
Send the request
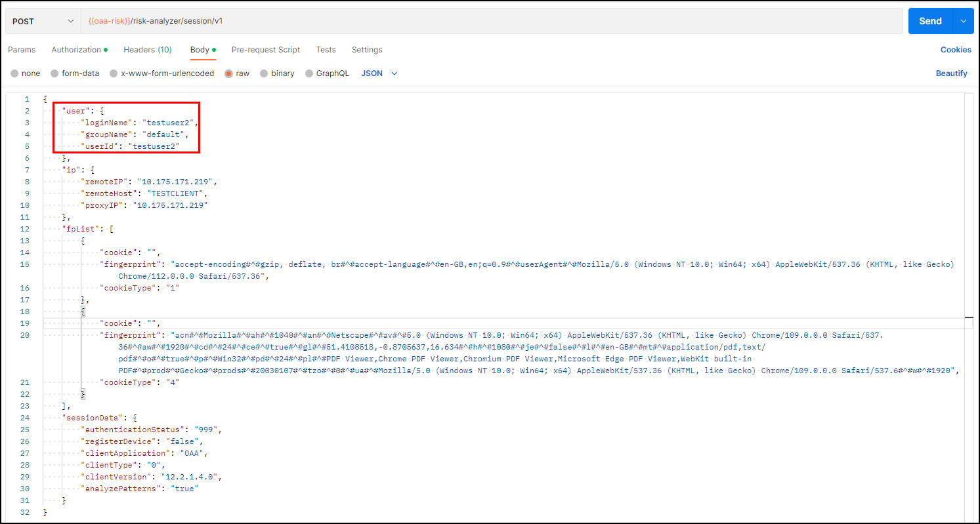(x=930, y=21)
